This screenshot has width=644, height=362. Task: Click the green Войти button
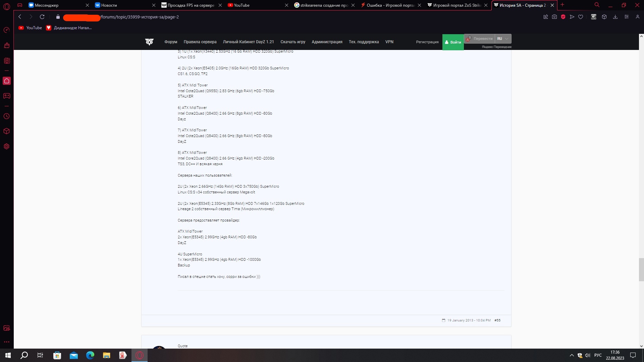[x=453, y=42]
